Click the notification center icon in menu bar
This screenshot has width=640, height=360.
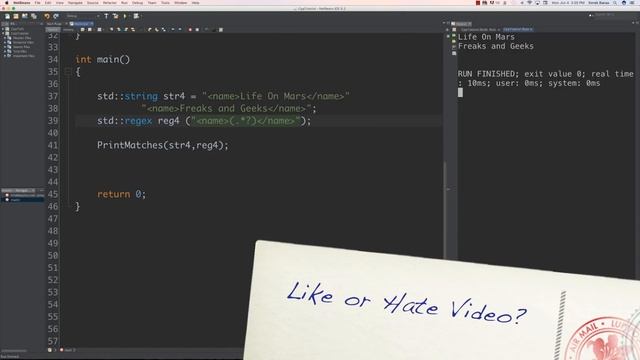632,3
